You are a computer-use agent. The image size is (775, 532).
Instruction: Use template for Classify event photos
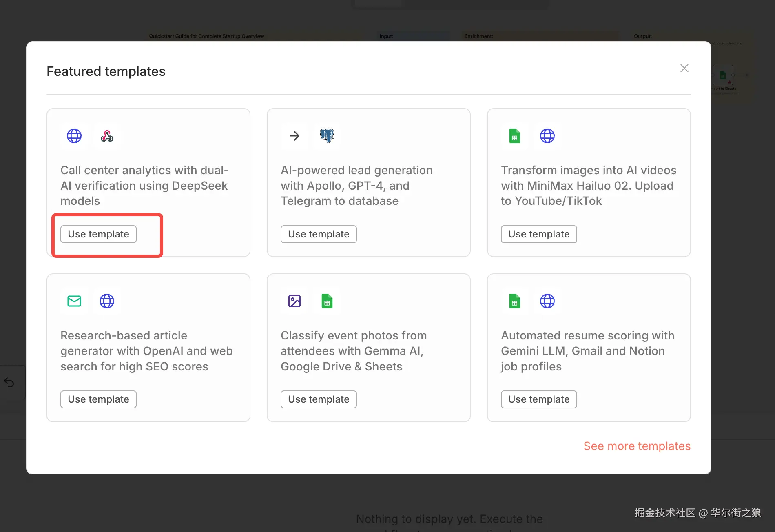tap(319, 399)
